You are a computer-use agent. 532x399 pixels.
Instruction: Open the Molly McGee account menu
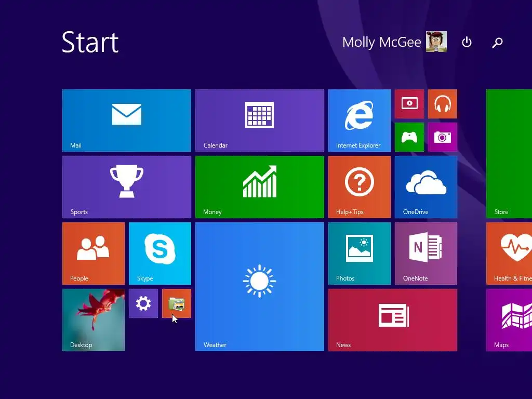pos(394,42)
